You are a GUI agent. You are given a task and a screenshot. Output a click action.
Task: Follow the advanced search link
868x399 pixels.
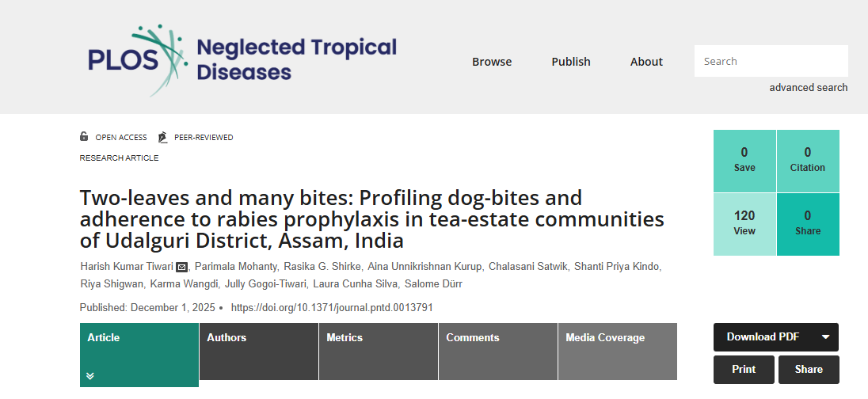point(809,88)
